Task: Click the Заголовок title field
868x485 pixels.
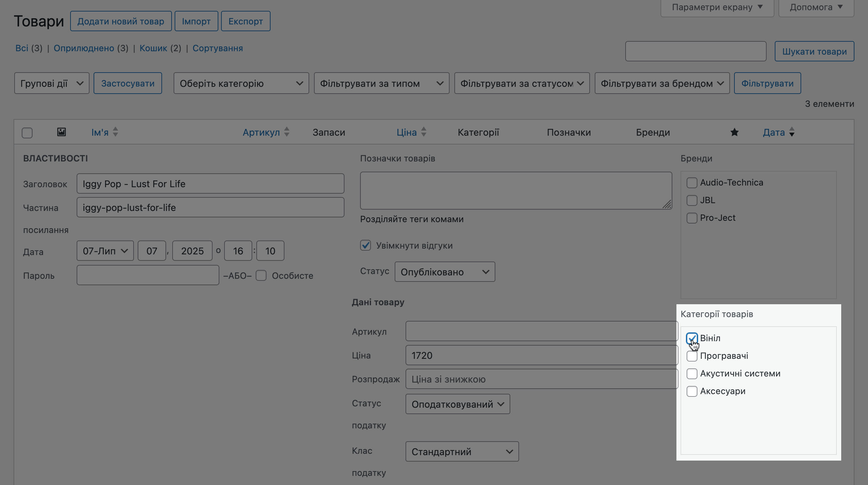Action: tap(211, 183)
